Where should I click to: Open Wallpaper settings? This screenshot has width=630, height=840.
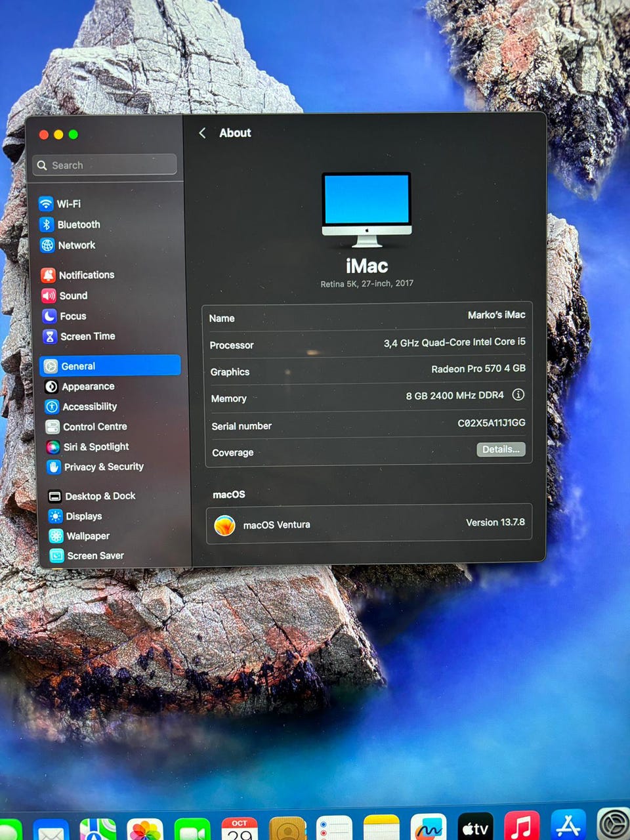pyautogui.click(x=79, y=535)
